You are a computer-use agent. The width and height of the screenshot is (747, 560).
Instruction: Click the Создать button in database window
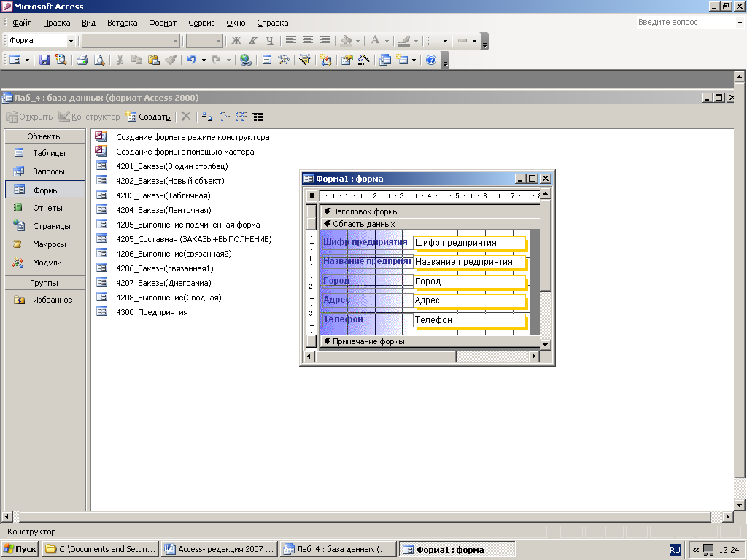coord(147,117)
